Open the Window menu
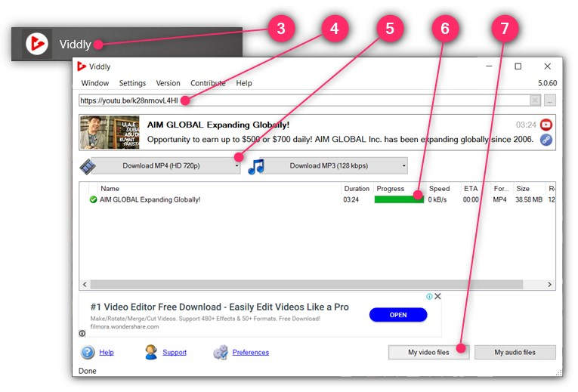Viewport: 578px width, 392px height. 95,83
